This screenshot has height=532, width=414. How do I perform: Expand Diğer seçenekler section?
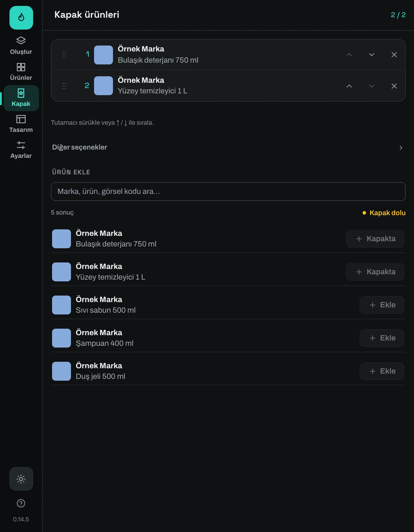(228, 147)
